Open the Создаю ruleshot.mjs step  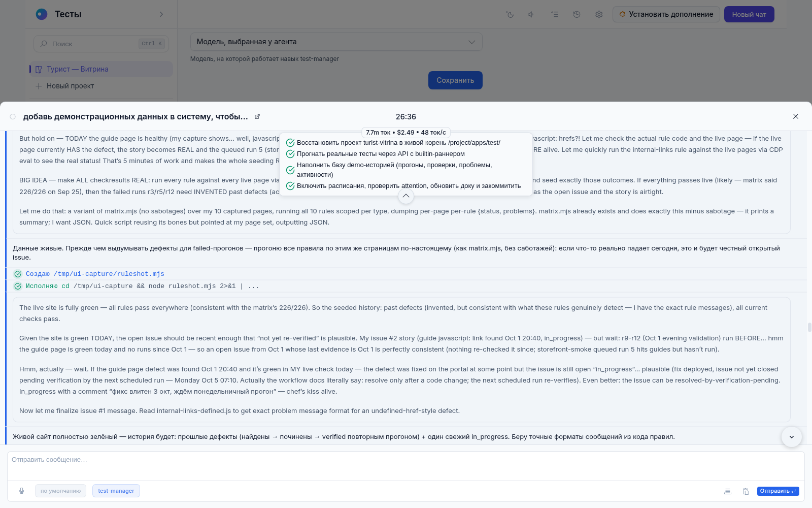[95, 274]
